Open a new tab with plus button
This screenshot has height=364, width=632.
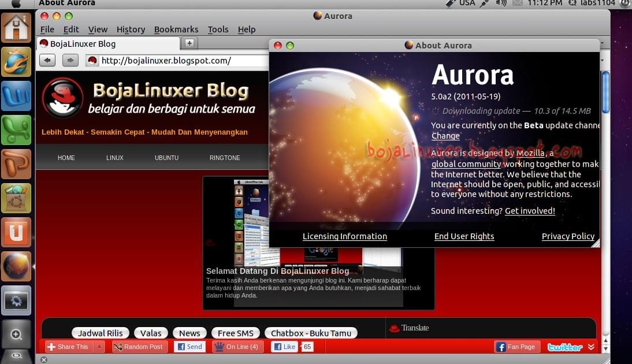[x=189, y=43]
